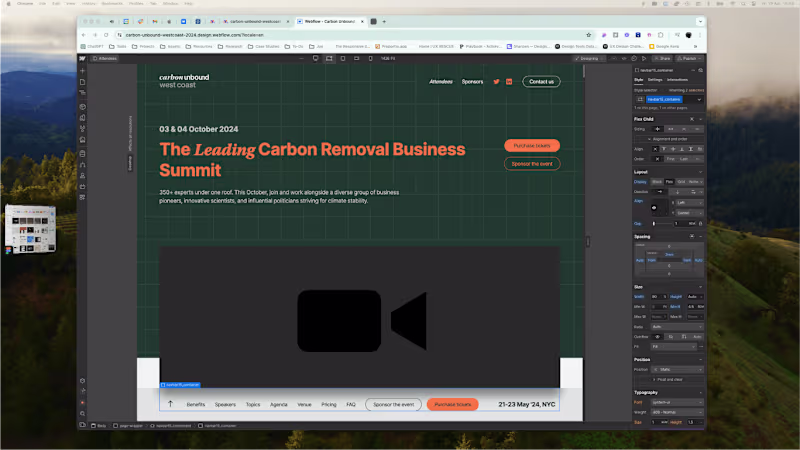The height and width of the screenshot is (450, 800).
Task: Switch to tablet breakpoint view
Action: click(344, 59)
